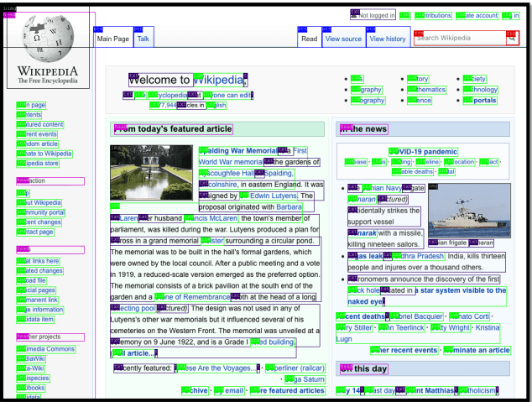Image resolution: width=532 pixels, height=402 pixels.
Task: Open the Community portal link
Action: 41,212
